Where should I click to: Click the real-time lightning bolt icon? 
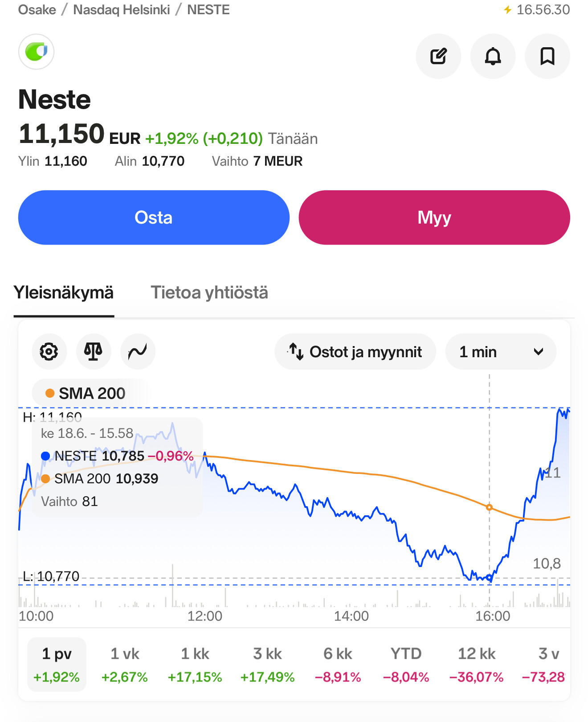507,10
